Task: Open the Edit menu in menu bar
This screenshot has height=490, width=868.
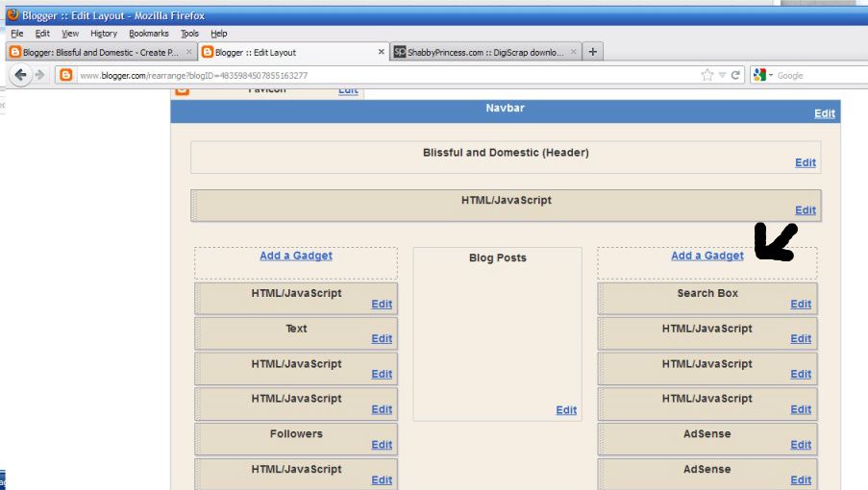Action: click(x=42, y=34)
